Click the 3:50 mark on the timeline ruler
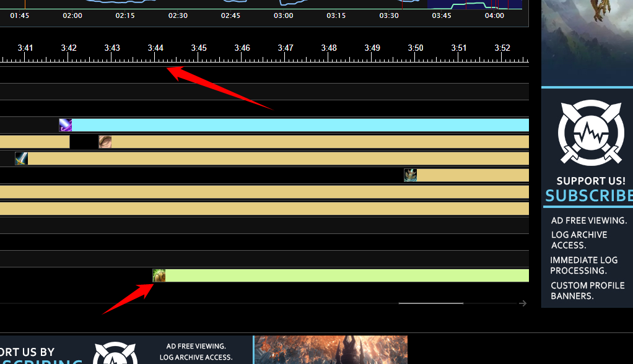633x364 pixels. pyautogui.click(x=416, y=48)
